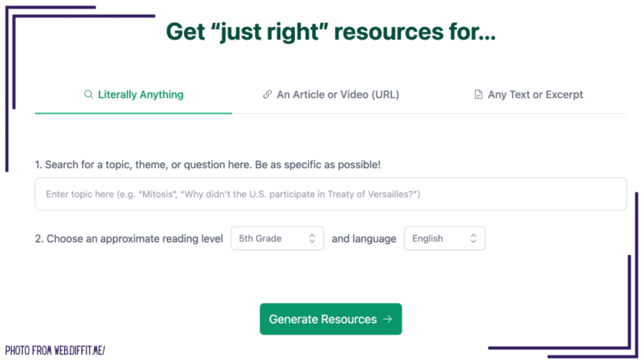Click the green underline beneath the active tab
The image size is (644, 363).
[x=133, y=113]
